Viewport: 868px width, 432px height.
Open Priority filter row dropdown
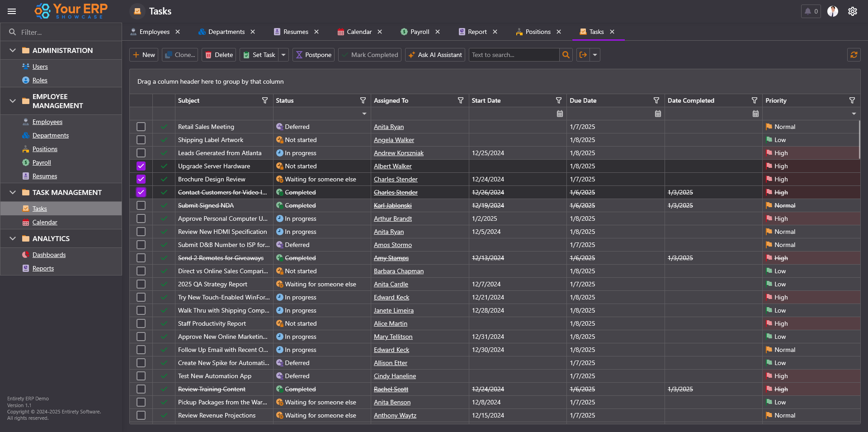(x=854, y=114)
